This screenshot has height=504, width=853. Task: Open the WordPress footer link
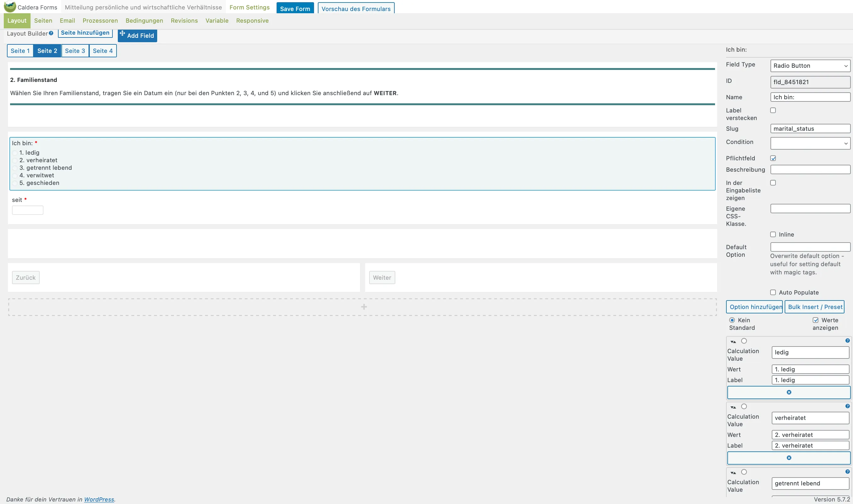(x=99, y=499)
